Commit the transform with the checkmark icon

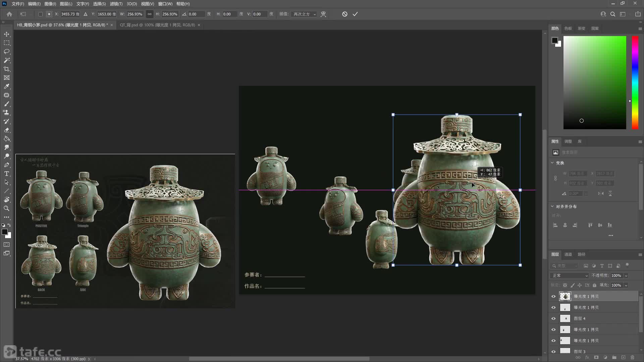point(355,14)
